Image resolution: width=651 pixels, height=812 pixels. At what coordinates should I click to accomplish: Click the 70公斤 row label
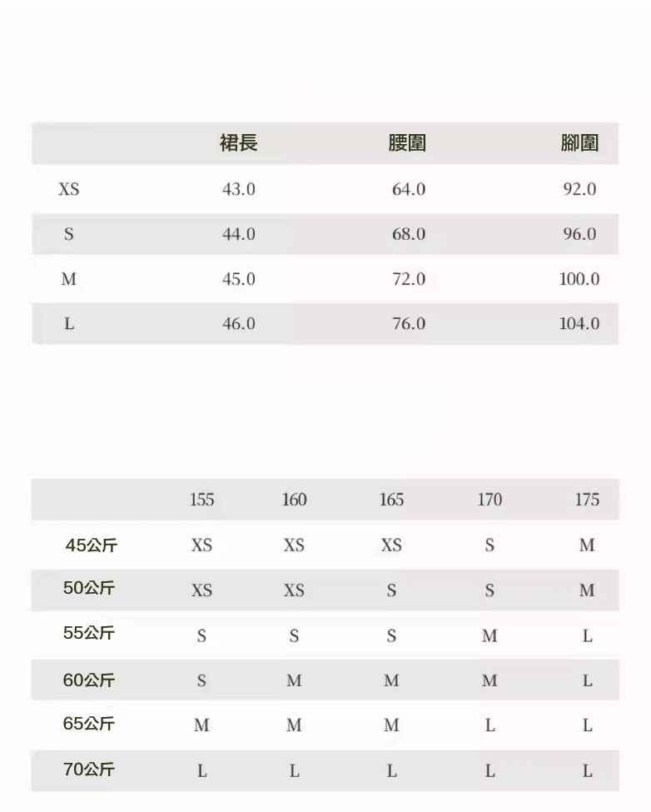(x=89, y=770)
